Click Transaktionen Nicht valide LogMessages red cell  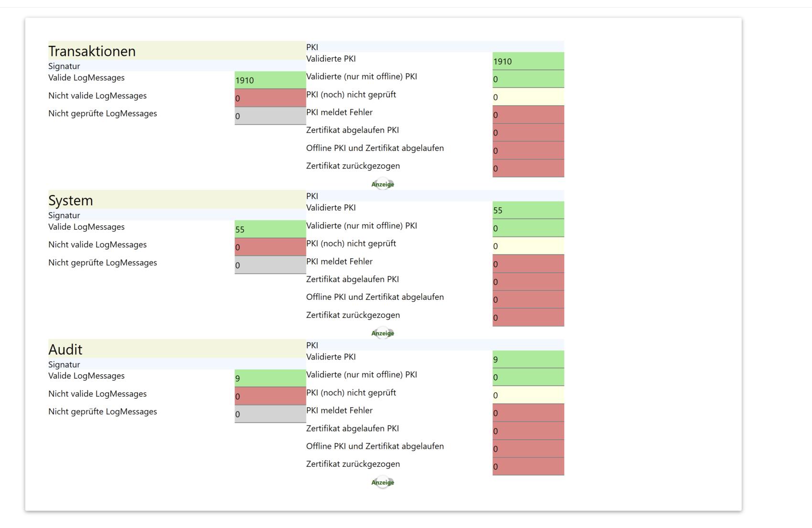point(270,98)
